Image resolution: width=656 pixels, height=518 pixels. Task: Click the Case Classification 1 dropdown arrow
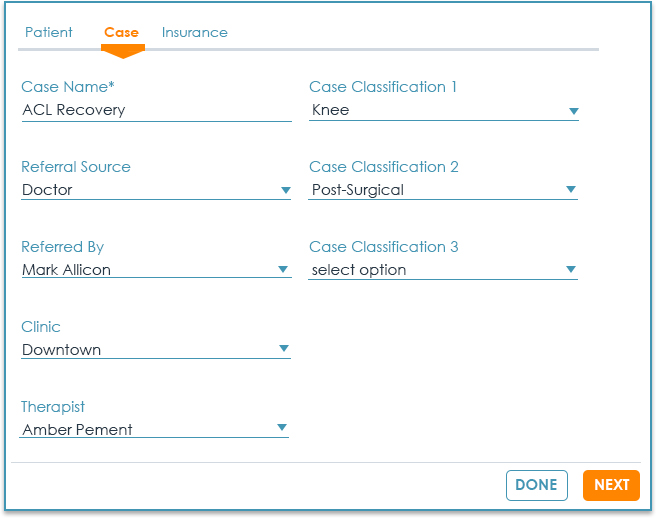pyautogui.click(x=573, y=111)
